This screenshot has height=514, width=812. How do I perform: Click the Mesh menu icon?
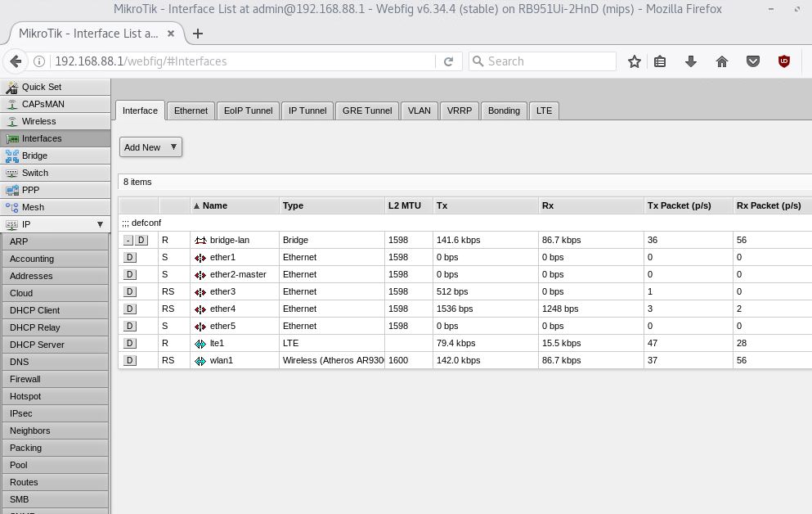click(x=12, y=207)
